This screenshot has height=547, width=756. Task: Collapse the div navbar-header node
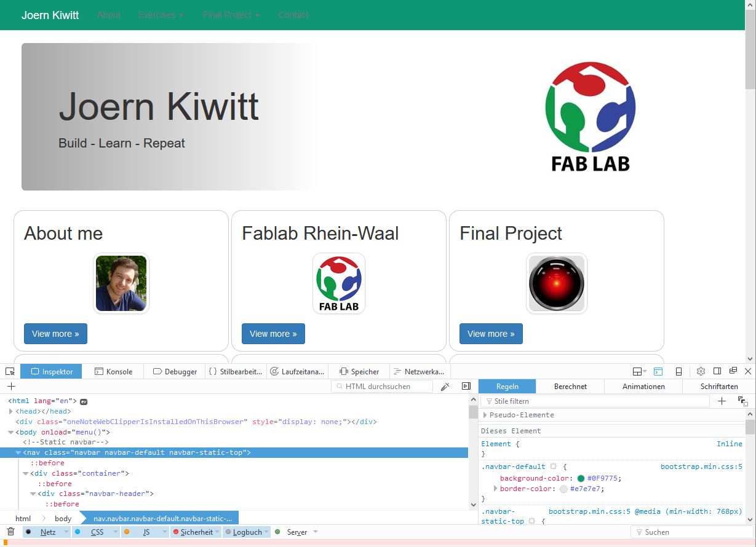[33, 494]
